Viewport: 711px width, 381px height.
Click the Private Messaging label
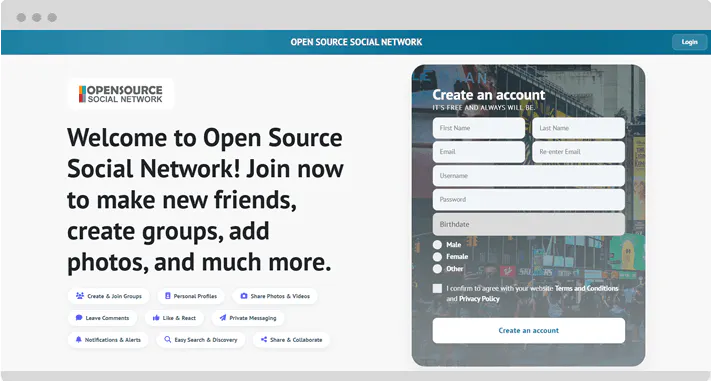[x=253, y=318]
